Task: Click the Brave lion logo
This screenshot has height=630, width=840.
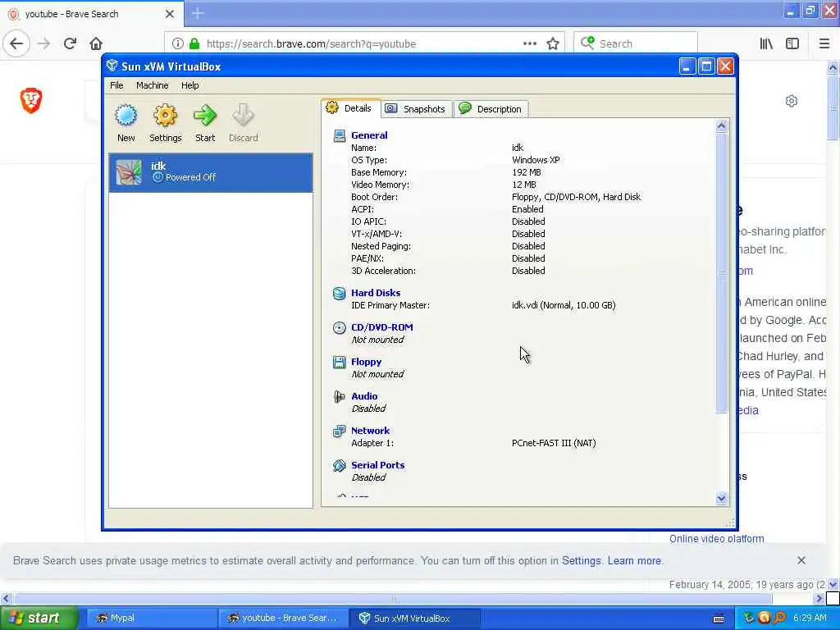Action: tap(31, 100)
